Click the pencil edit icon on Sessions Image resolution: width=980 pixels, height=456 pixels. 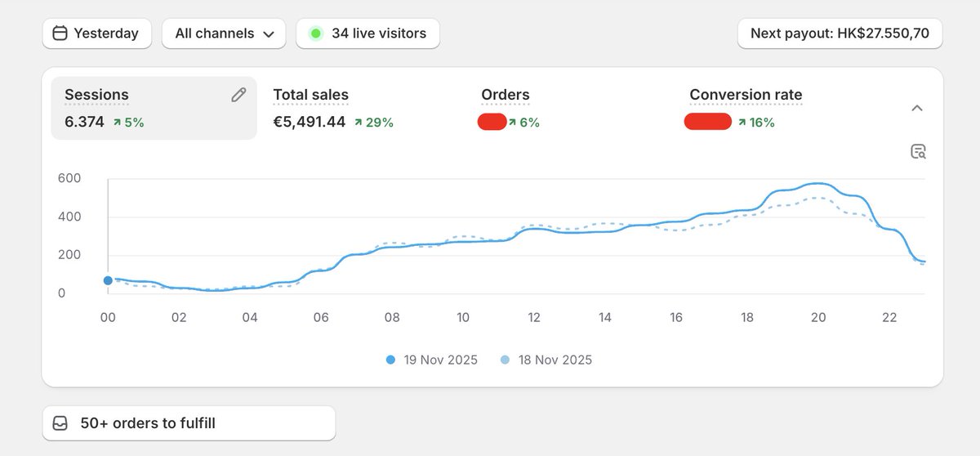pyautogui.click(x=238, y=95)
